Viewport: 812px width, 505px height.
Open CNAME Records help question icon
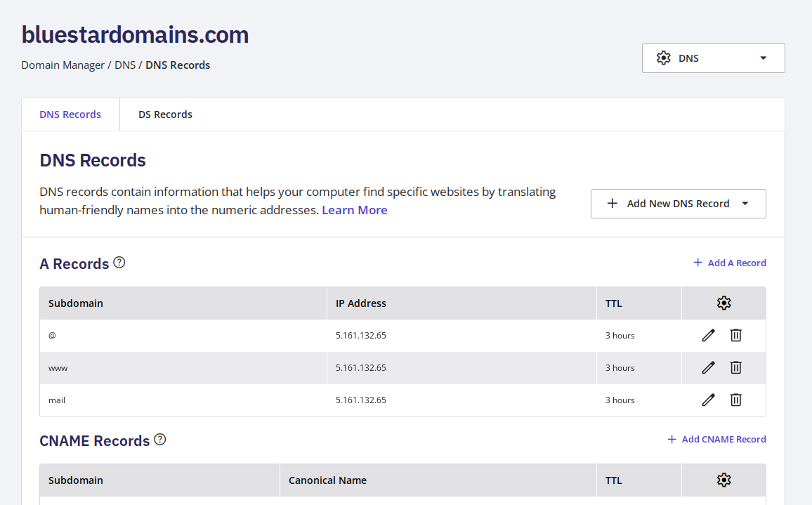pos(160,440)
